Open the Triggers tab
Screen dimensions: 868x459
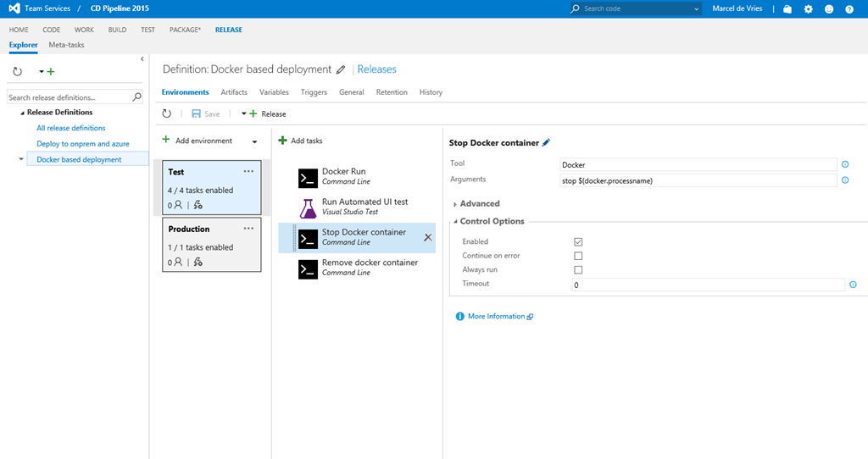pyautogui.click(x=314, y=92)
